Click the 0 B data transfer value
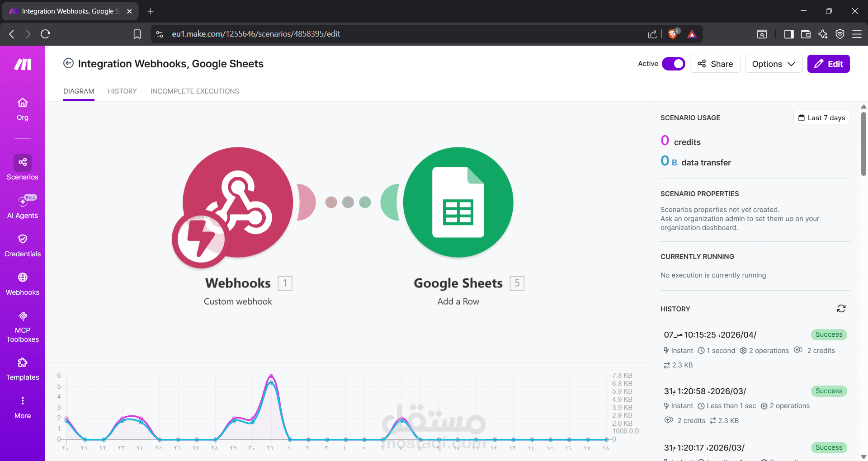 point(695,161)
